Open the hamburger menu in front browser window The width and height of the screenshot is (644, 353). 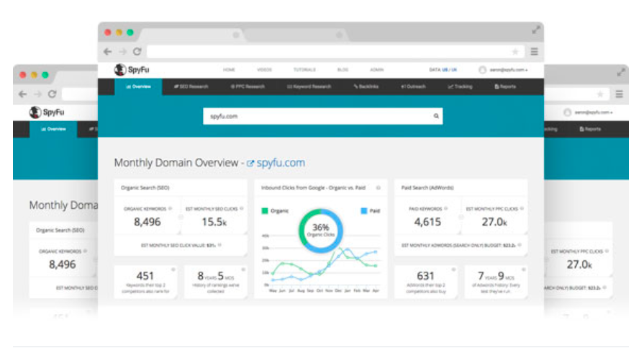point(535,51)
